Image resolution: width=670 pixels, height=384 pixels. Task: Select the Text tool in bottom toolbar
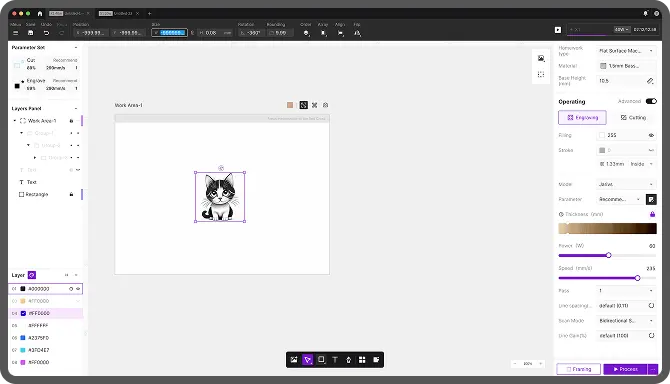(x=335, y=360)
